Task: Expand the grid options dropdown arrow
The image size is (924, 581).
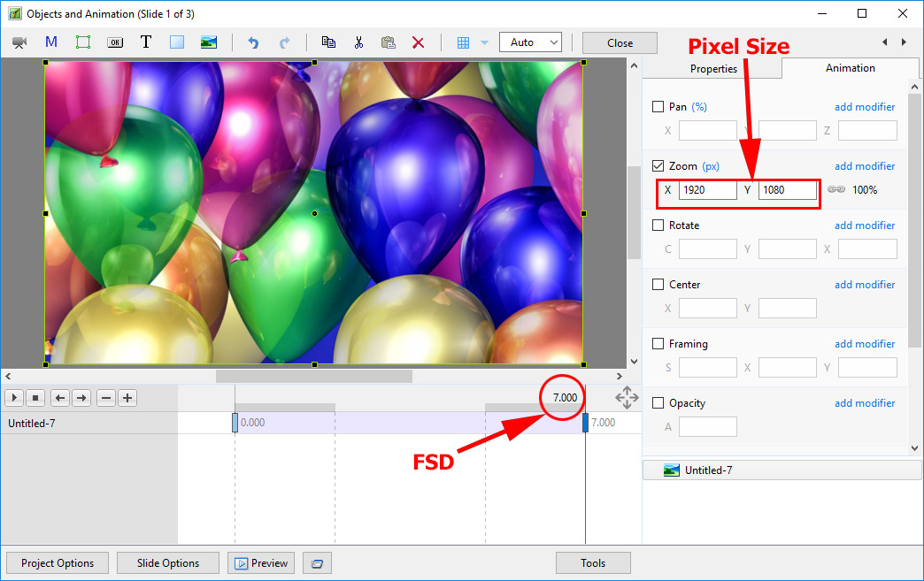Action: pos(484,42)
